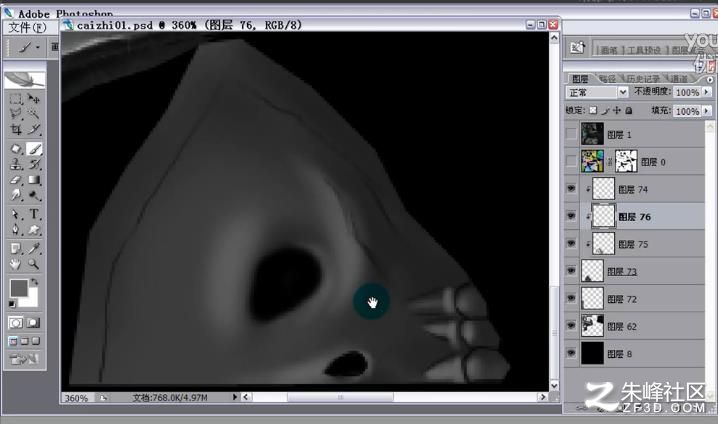This screenshot has height=424, width=718.
Task: Select the Brush tool in toolbox
Action: [x=34, y=149]
